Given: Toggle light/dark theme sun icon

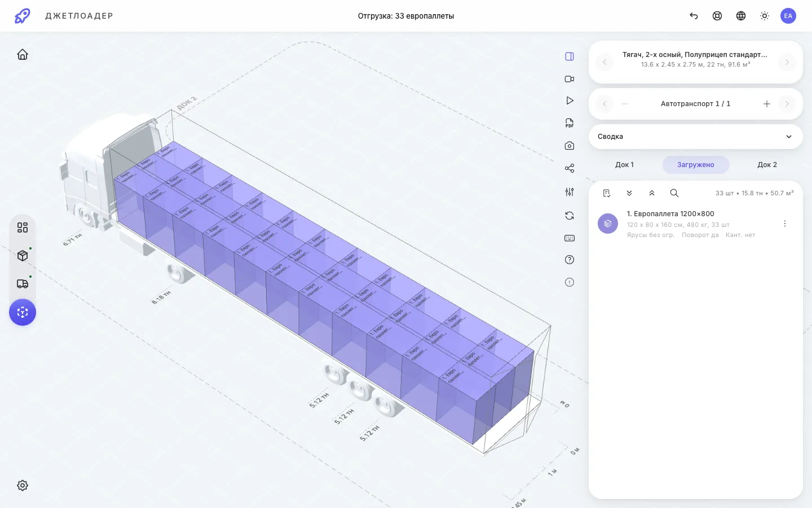Looking at the screenshot, I should pyautogui.click(x=765, y=16).
